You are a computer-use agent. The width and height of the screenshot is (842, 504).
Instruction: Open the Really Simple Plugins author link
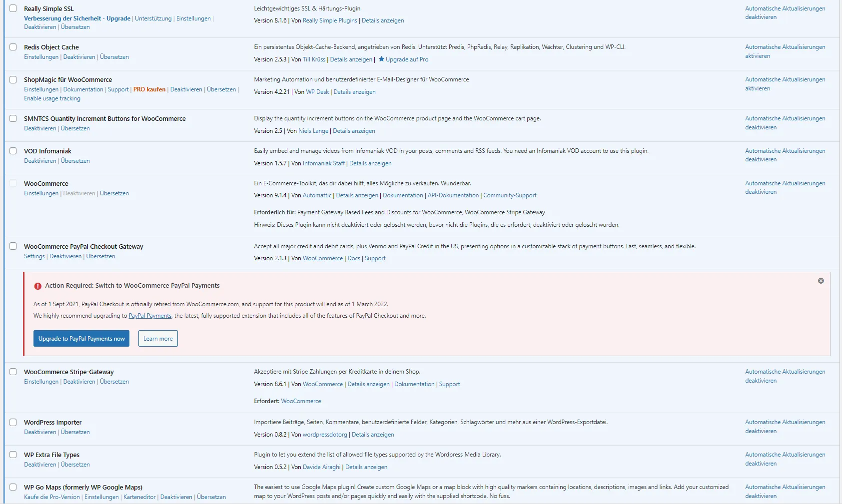[330, 20]
